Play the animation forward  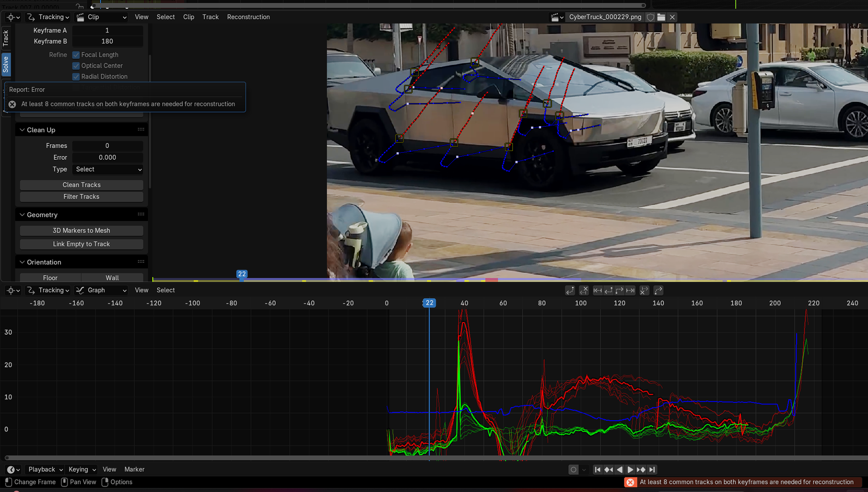pyautogui.click(x=630, y=470)
